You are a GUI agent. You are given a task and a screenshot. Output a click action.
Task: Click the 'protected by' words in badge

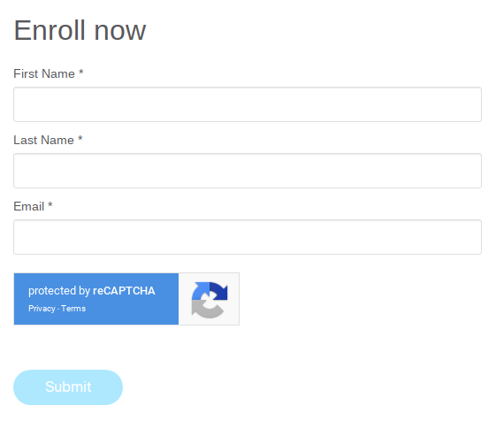click(x=59, y=291)
